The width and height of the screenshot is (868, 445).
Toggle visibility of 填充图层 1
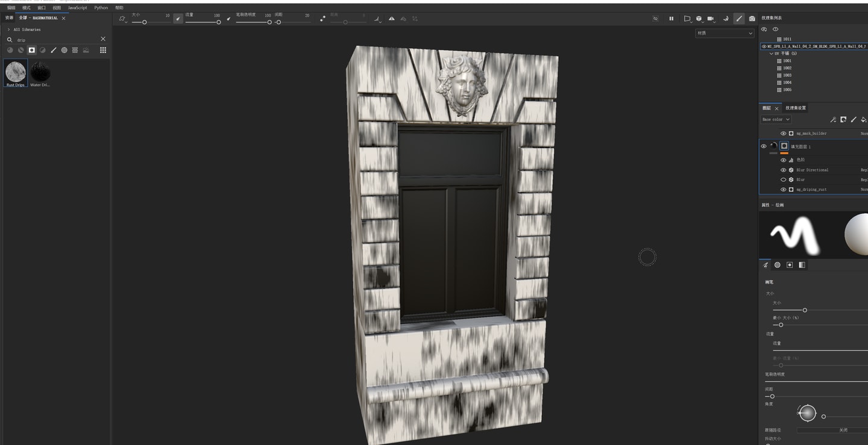click(x=764, y=146)
